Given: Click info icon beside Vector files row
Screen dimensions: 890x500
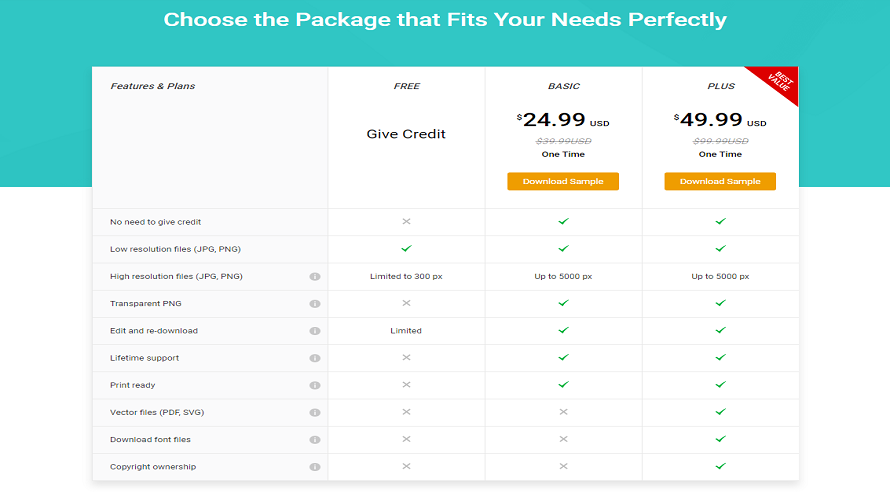Looking at the screenshot, I should click(x=315, y=412).
